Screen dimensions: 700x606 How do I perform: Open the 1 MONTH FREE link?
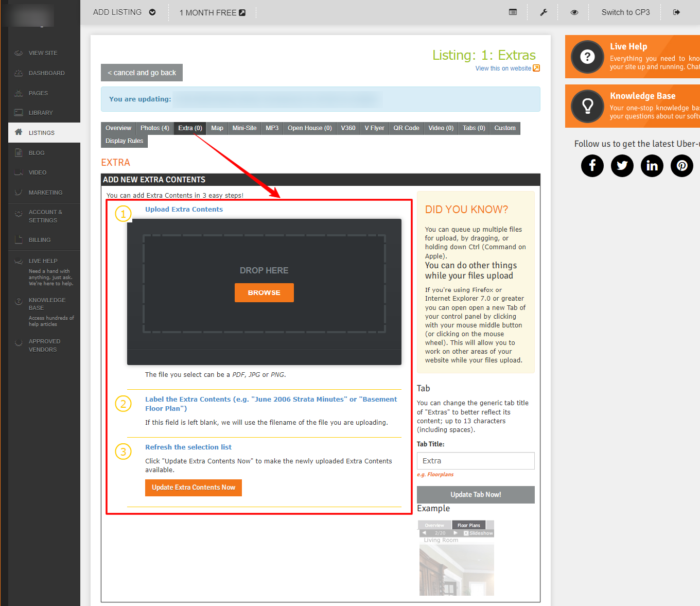tap(212, 12)
